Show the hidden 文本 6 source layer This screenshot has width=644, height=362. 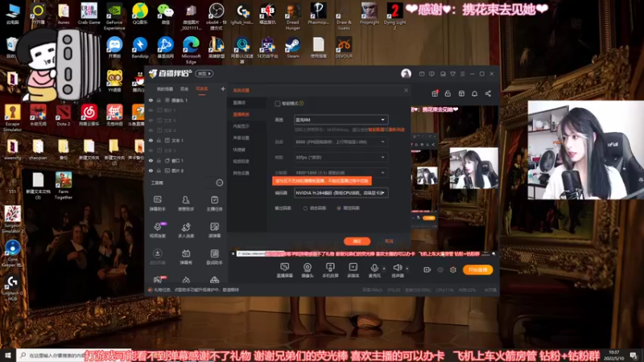(x=151, y=120)
